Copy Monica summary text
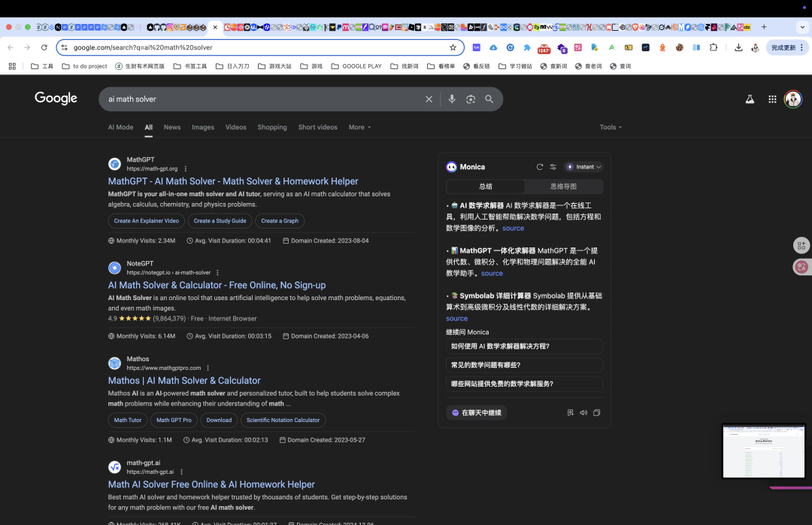Screen dimensions: 812x525 tap(596, 412)
